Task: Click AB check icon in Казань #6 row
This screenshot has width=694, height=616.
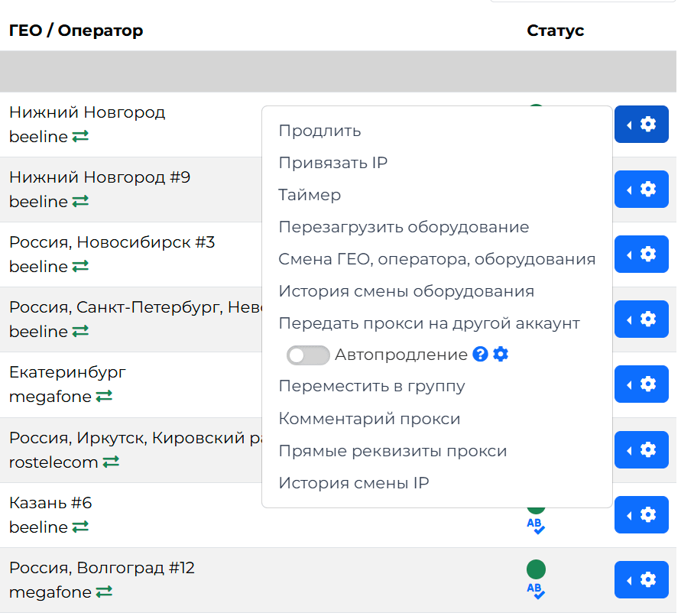Action: pos(536,525)
